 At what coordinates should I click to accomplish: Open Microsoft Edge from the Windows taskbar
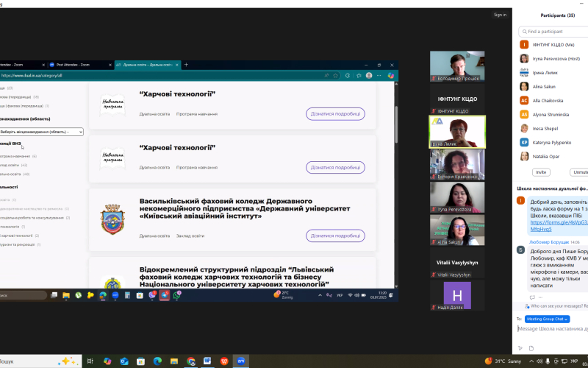157,361
